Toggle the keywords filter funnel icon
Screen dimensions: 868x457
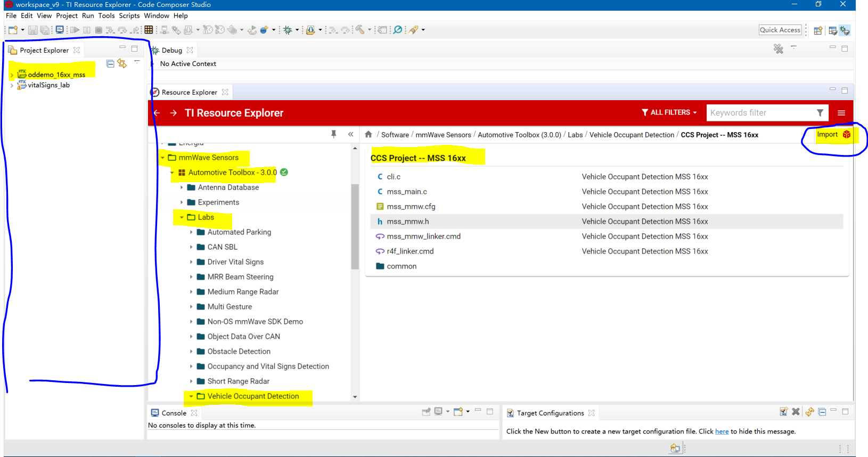click(x=820, y=113)
